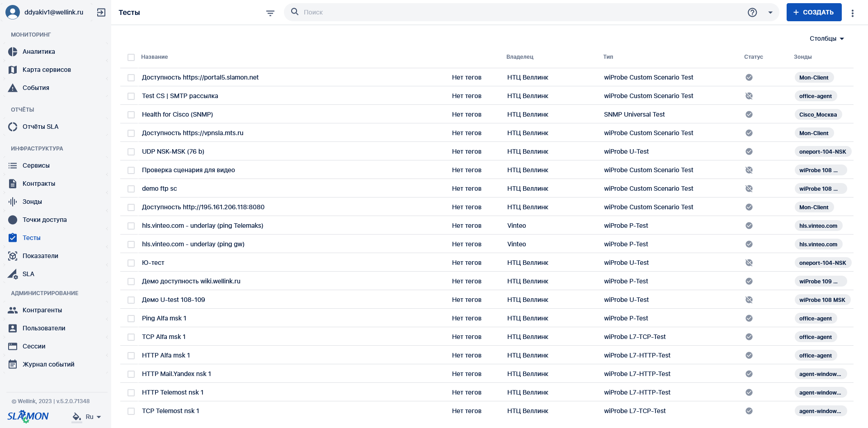The width and height of the screenshot is (868, 428).
Task: Click the oneport-104-NSK chip in UDP NSK-MSK row
Action: 822,151
